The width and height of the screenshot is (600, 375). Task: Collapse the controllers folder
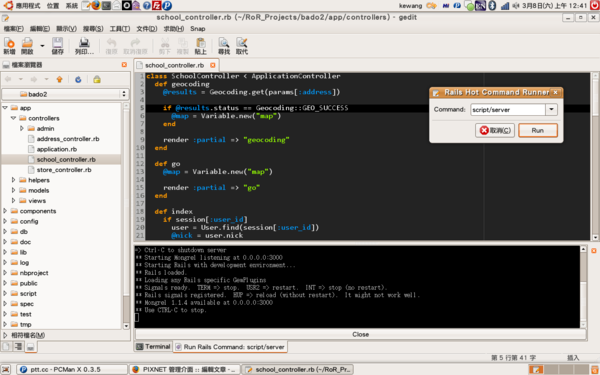pyautogui.click(x=13, y=118)
